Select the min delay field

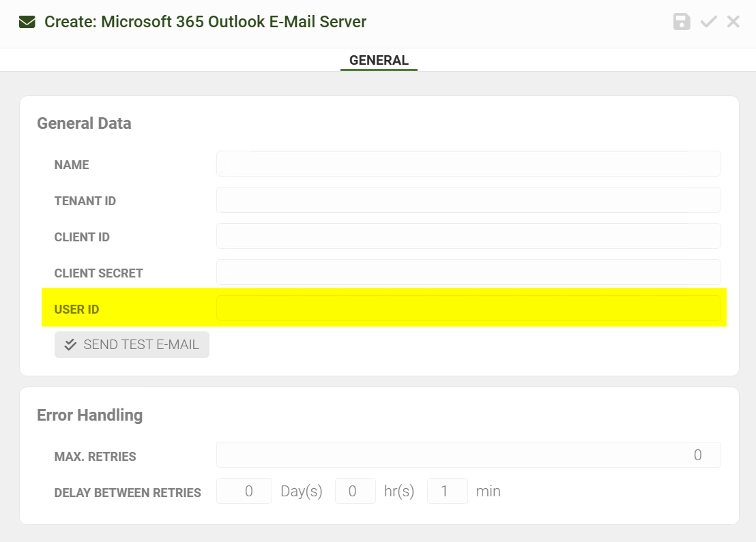coord(448,491)
